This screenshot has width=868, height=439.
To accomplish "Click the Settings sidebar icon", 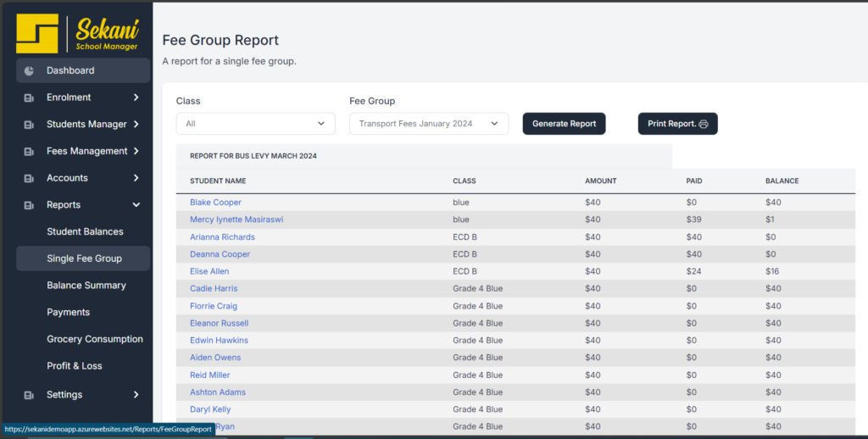I will click(29, 395).
